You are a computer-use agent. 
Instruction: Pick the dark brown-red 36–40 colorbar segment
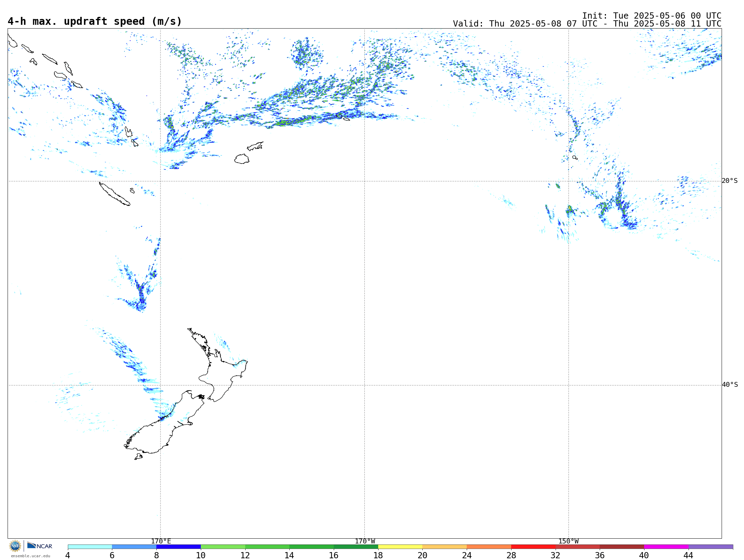pos(622,547)
